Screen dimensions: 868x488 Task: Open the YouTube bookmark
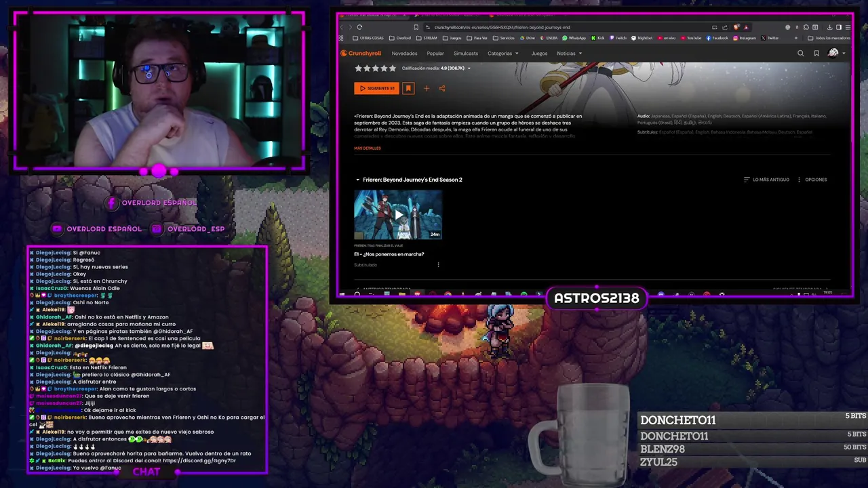pyautogui.click(x=691, y=38)
